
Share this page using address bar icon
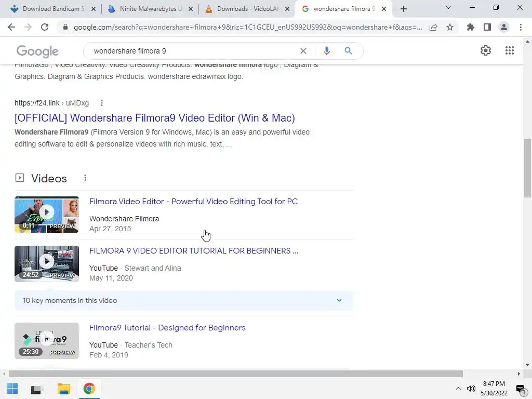point(433,27)
